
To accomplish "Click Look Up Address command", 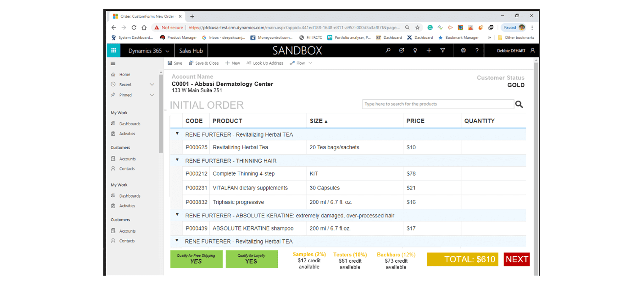I will (x=265, y=63).
